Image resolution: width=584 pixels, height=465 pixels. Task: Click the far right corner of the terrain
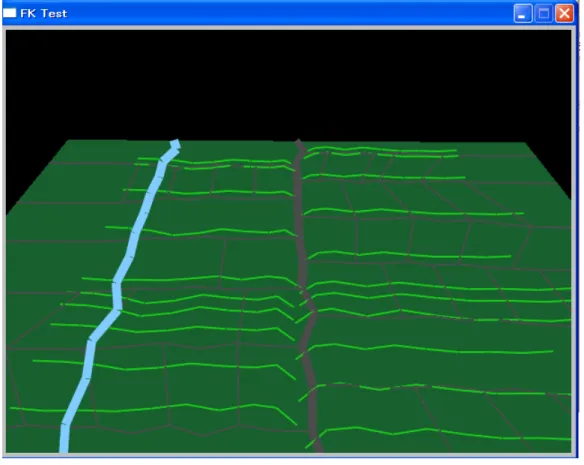(524, 143)
